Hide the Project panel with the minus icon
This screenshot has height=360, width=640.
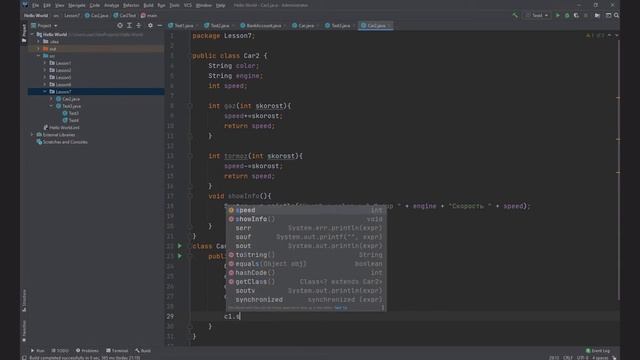[x=160, y=25]
